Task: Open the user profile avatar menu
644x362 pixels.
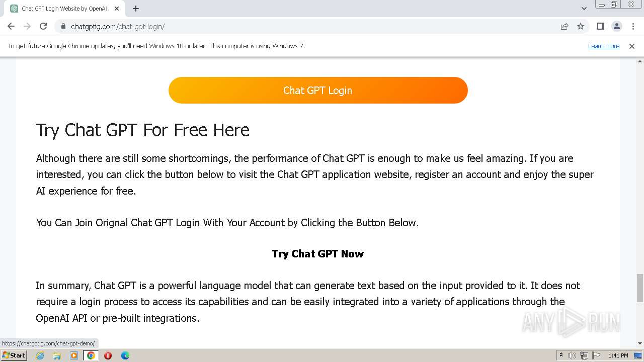Action: 616,26
